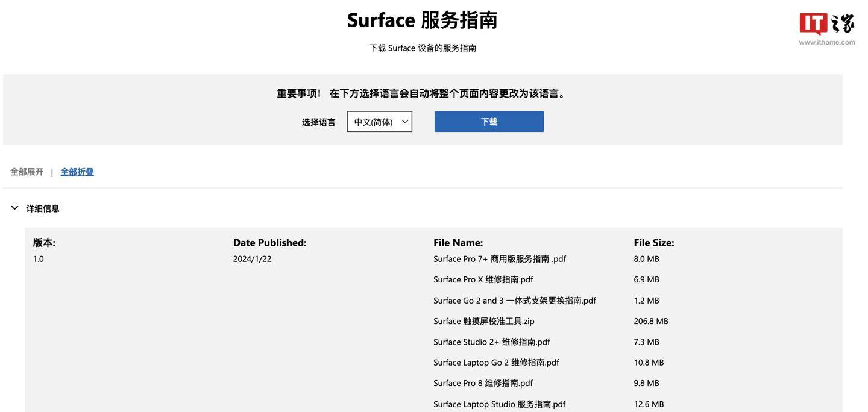868x412 pixels.
Task: Select file Surface Pro 8 维修指南.pdf
Action: click(483, 383)
